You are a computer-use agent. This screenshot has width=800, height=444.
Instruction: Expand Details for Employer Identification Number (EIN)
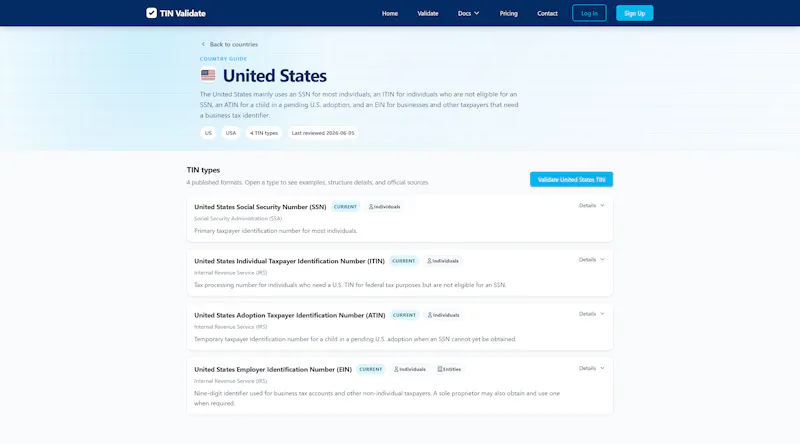pos(591,368)
